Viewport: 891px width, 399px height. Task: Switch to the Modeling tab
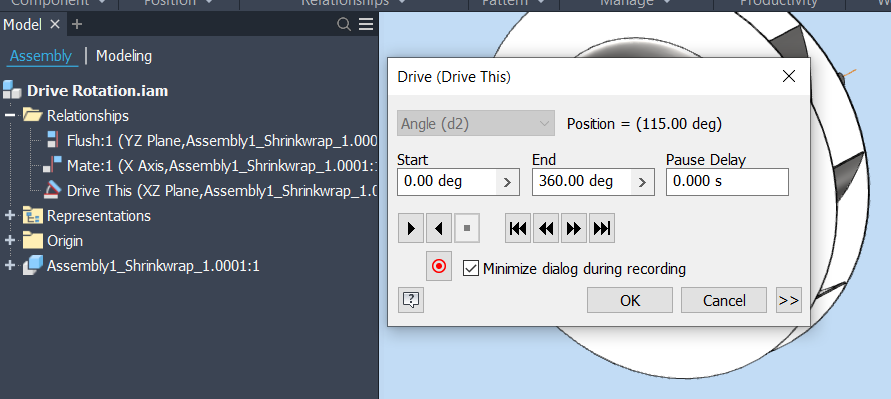tap(124, 56)
